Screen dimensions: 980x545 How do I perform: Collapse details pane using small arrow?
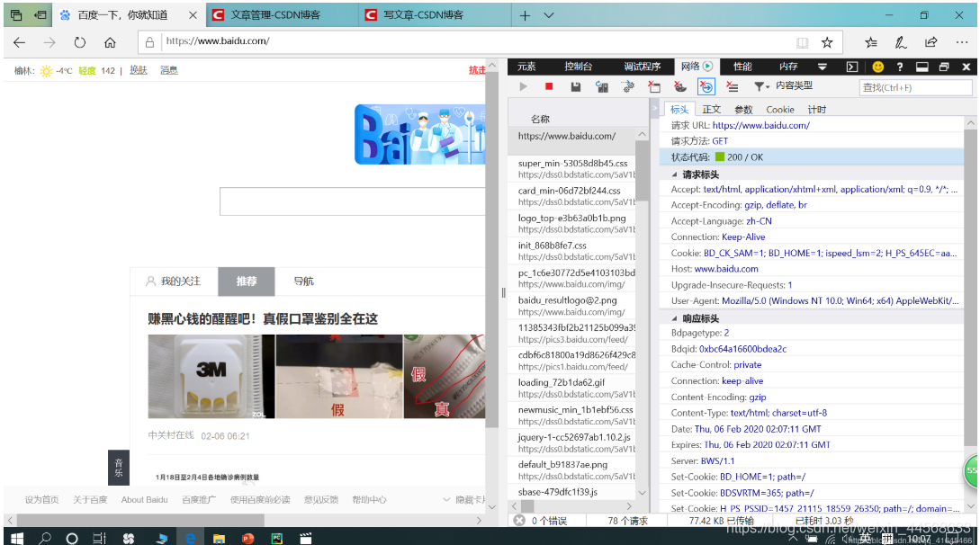click(654, 109)
